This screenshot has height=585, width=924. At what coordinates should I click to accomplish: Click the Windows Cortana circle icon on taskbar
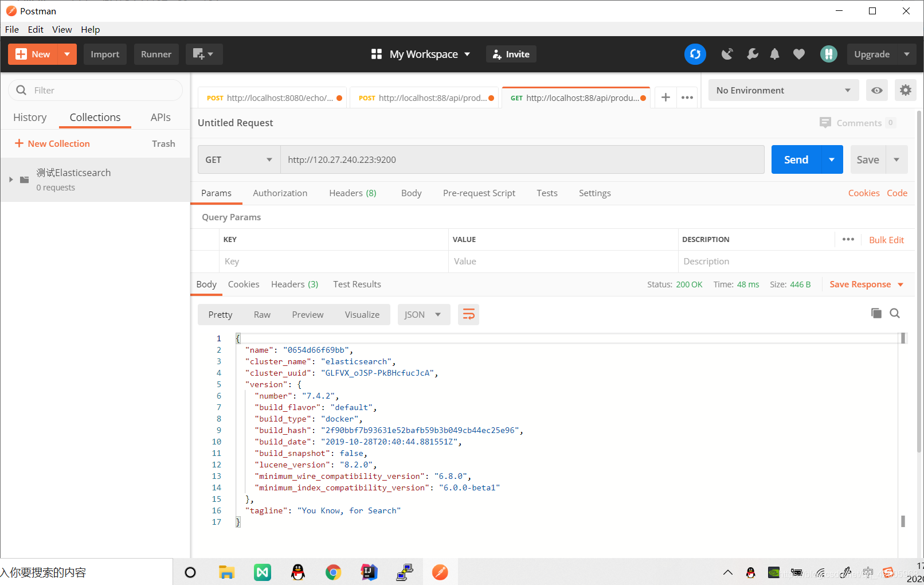[x=190, y=572]
